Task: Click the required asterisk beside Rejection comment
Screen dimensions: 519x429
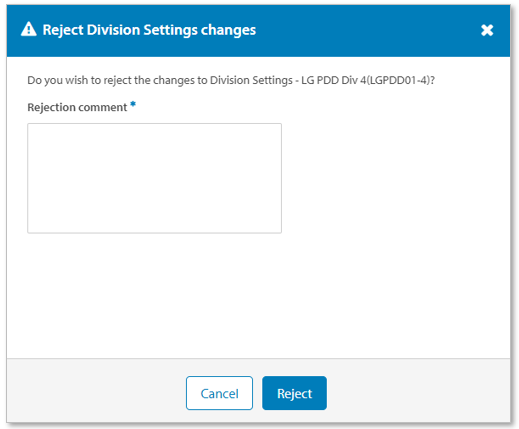Action: (133, 104)
